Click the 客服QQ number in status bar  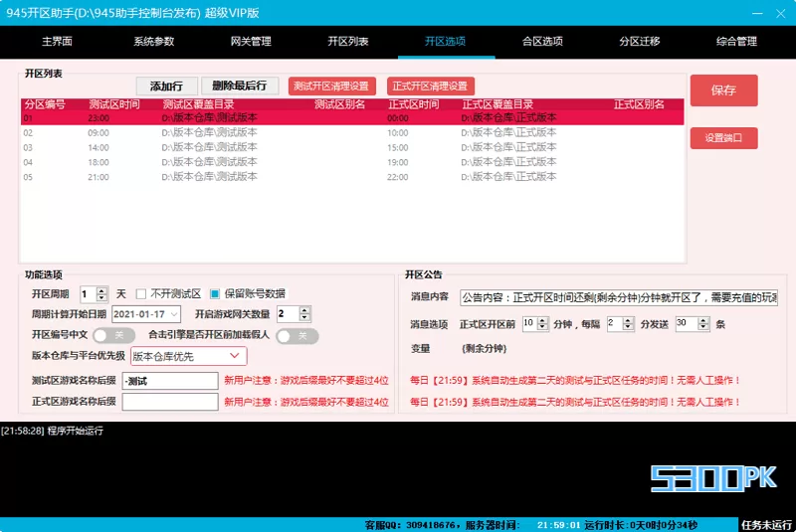click(430, 525)
